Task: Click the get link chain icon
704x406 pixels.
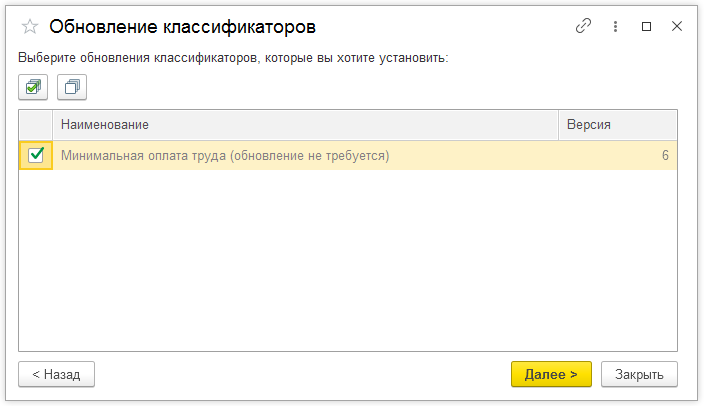Action: click(584, 27)
